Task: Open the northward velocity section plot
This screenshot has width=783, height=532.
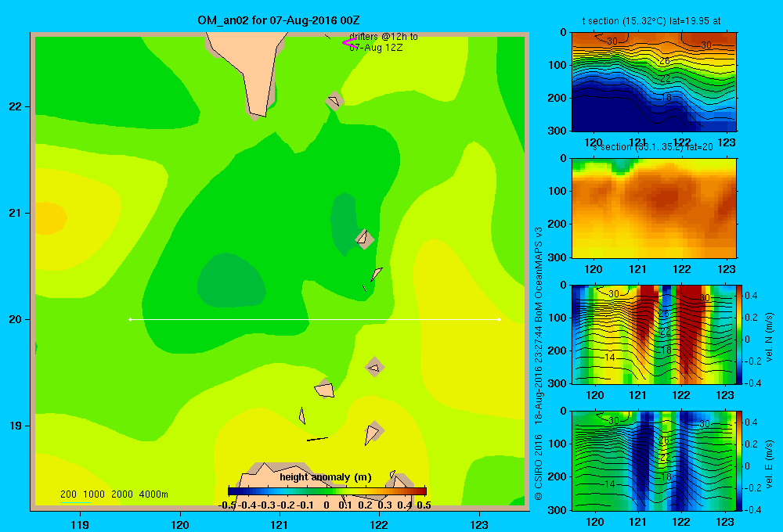Action: [x=653, y=334]
